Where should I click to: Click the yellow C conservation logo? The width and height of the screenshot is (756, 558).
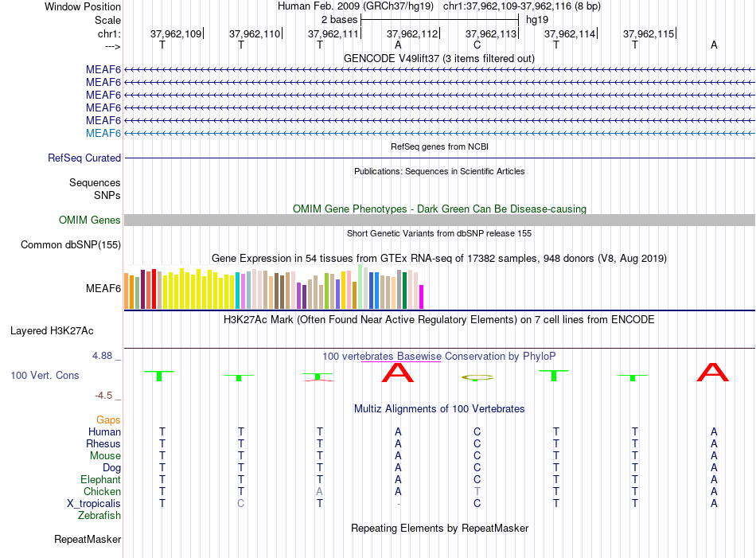tap(477, 377)
